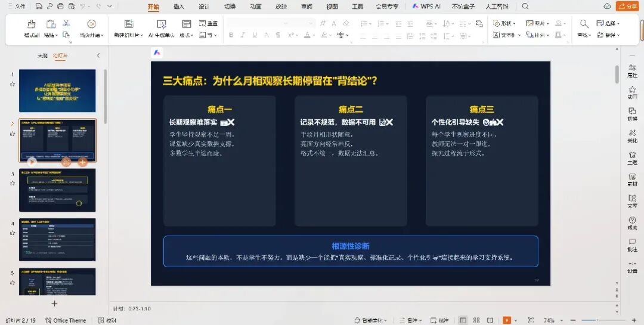Click the Find magnifier icon in ribbon

point(584,24)
